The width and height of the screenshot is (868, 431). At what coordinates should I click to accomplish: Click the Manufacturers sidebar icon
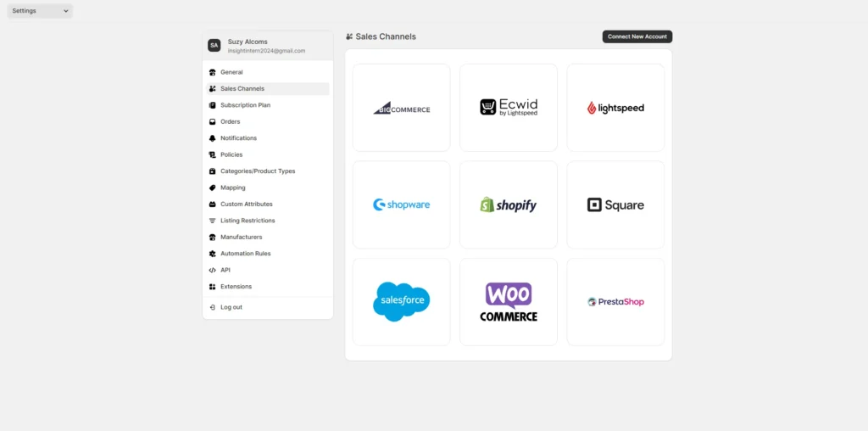click(212, 237)
